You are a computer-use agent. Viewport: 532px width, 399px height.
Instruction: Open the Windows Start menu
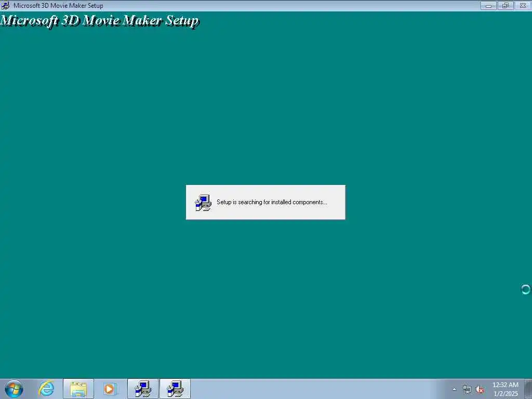tap(14, 389)
